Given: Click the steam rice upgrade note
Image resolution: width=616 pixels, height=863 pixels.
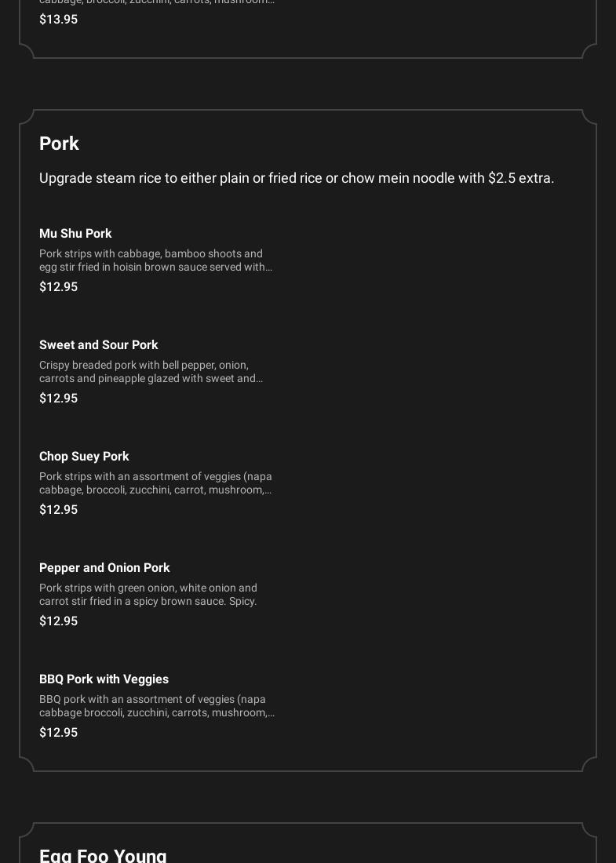Looking at the screenshot, I should 297,178.
